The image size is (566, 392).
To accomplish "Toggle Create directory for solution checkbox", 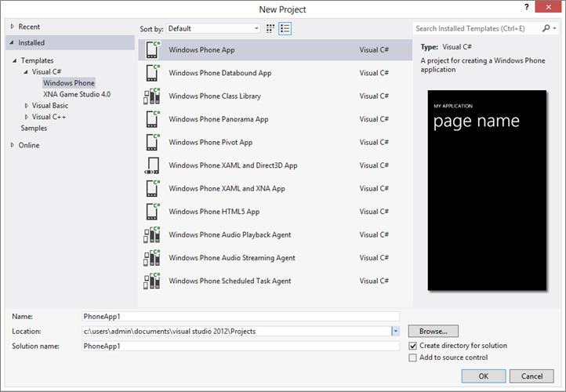I will coord(412,346).
